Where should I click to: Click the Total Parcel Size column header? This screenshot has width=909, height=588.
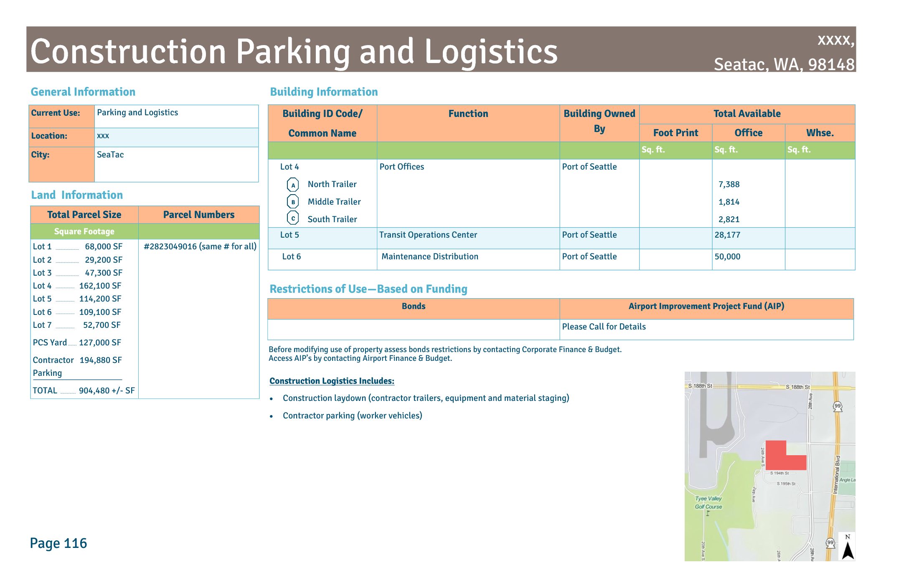click(x=84, y=215)
